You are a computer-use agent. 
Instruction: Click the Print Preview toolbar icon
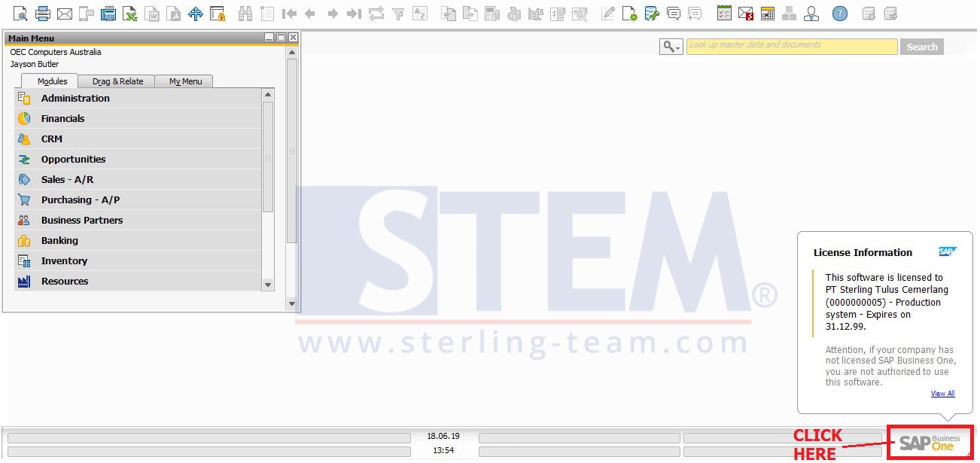point(21,14)
